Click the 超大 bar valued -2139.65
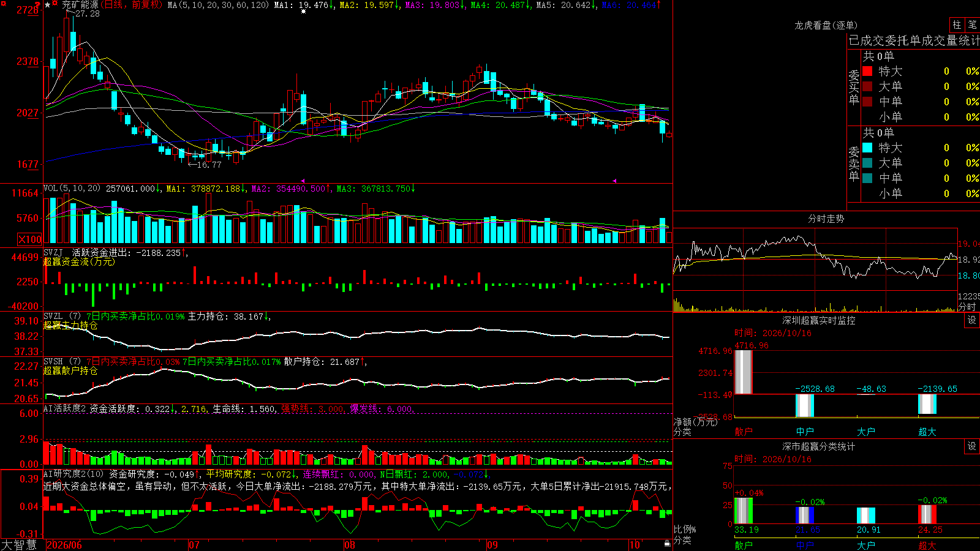Viewport: 980px width, 551px height. (927, 404)
